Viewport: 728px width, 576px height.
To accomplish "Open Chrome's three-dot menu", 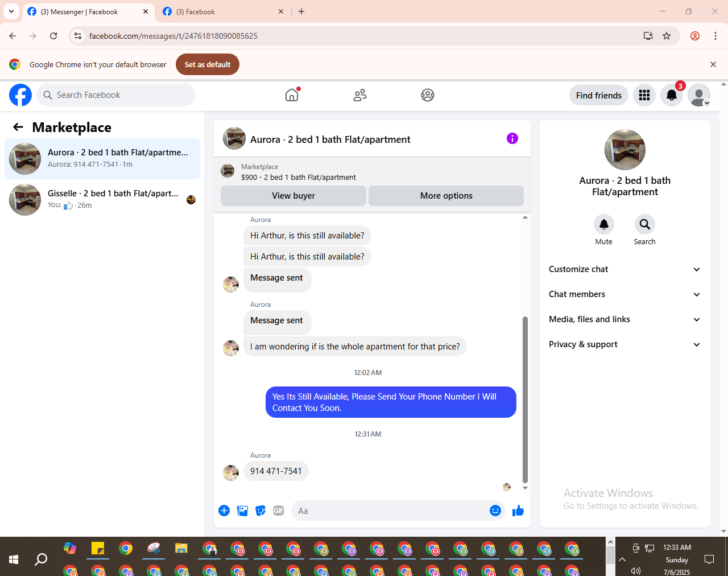I will (715, 36).
